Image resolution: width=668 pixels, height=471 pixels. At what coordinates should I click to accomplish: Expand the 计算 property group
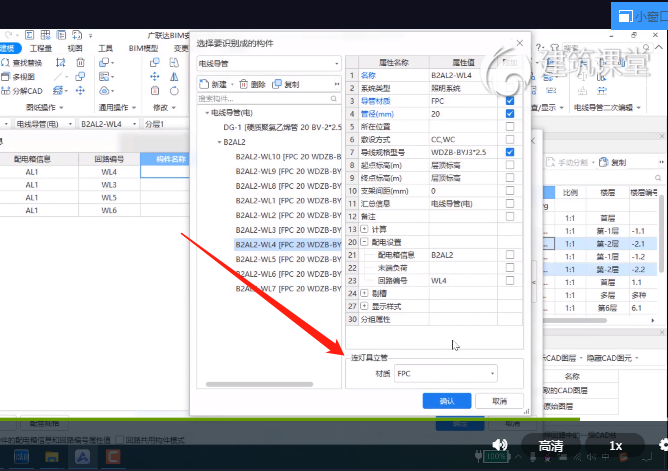pyautogui.click(x=364, y=229)
